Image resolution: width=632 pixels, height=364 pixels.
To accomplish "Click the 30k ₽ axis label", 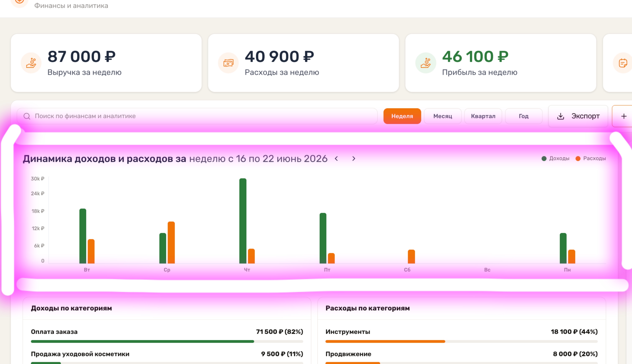I will click(38, 179).
